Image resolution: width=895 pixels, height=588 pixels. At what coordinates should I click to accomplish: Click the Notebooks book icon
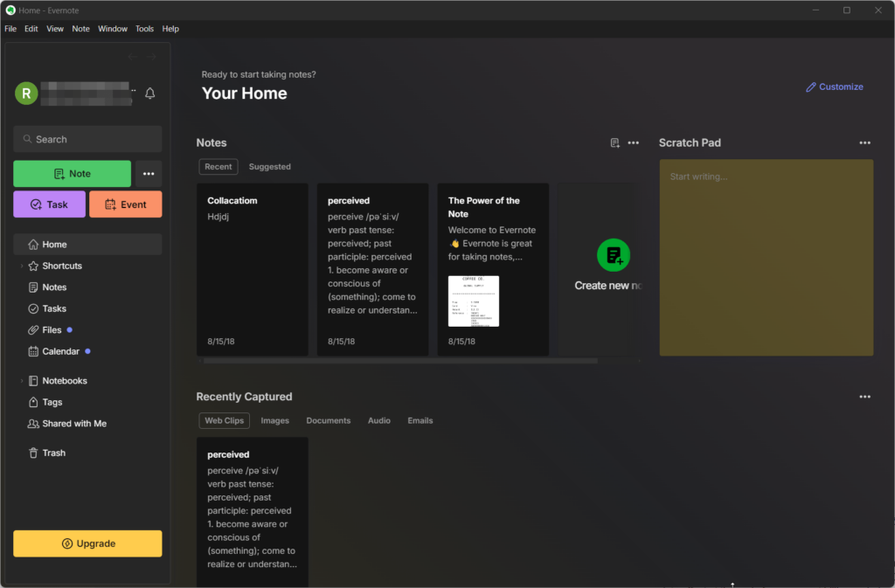pyautogui.click(x=33, y=381)
